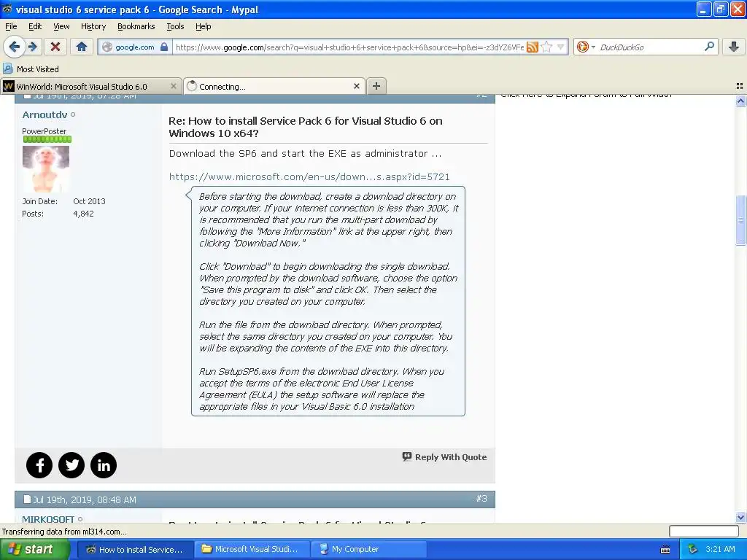Click the padlock security icon in address bar
This screenshot has width=747, height=560.
[x=164, y=47]
